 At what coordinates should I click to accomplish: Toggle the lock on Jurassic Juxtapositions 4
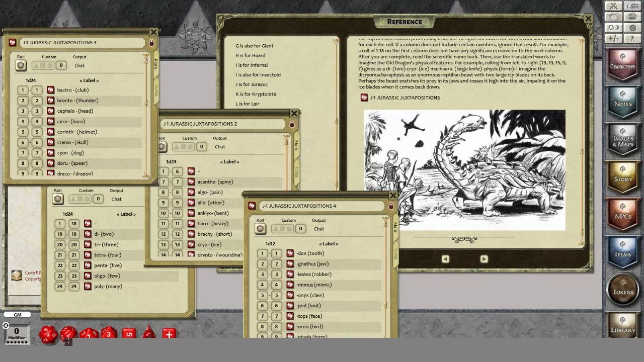[x=391, y=206]
